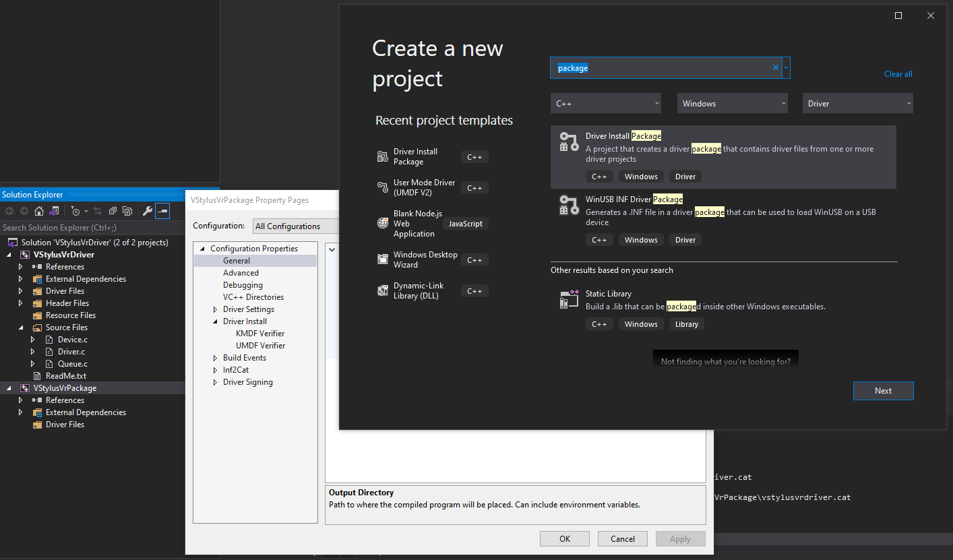Select the Driver Install Package template icon
The image size is (953, 560).
[568, 142]
